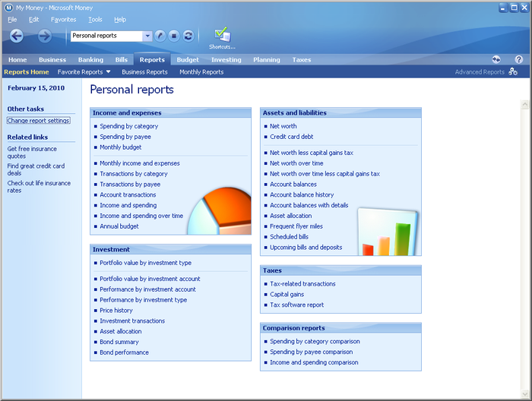Expand the Favorite Reports dropdown
This screenshot has height=401, width=532.
[x=108, y=72]
